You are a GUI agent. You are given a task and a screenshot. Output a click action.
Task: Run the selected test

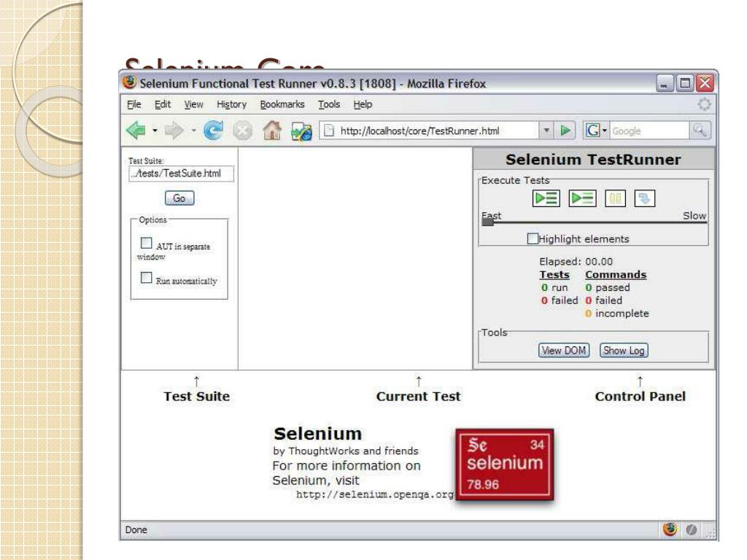[582, 198]
